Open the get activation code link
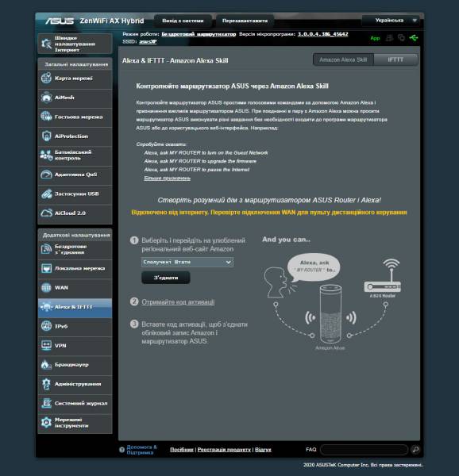 tap(178, 301)
